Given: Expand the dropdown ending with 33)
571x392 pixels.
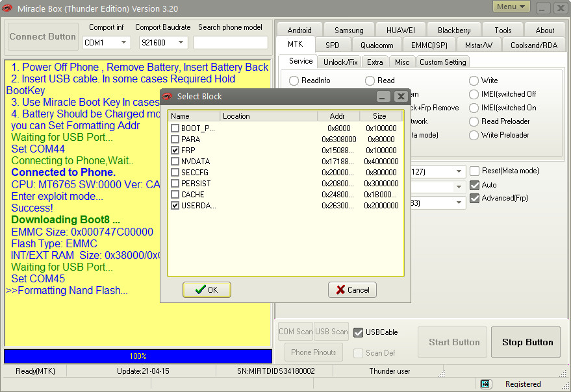Looking at the screenshot, I should [459, 202].
